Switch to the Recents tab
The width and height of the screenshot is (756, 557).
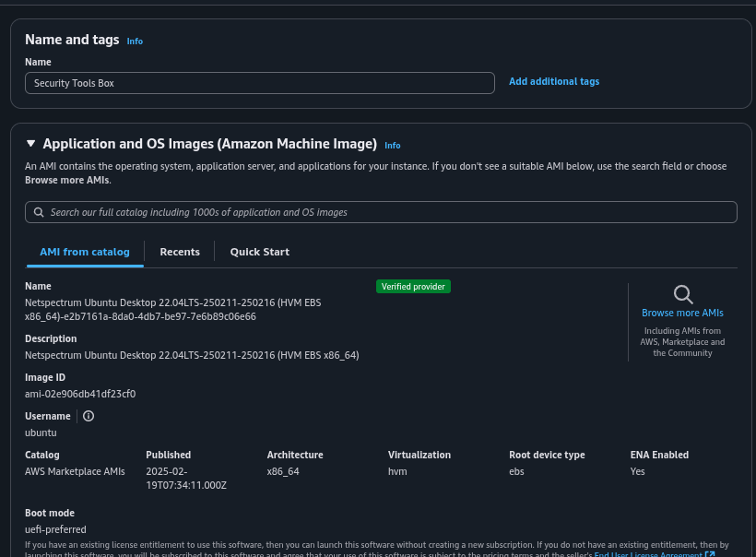(x=180, y=252)
